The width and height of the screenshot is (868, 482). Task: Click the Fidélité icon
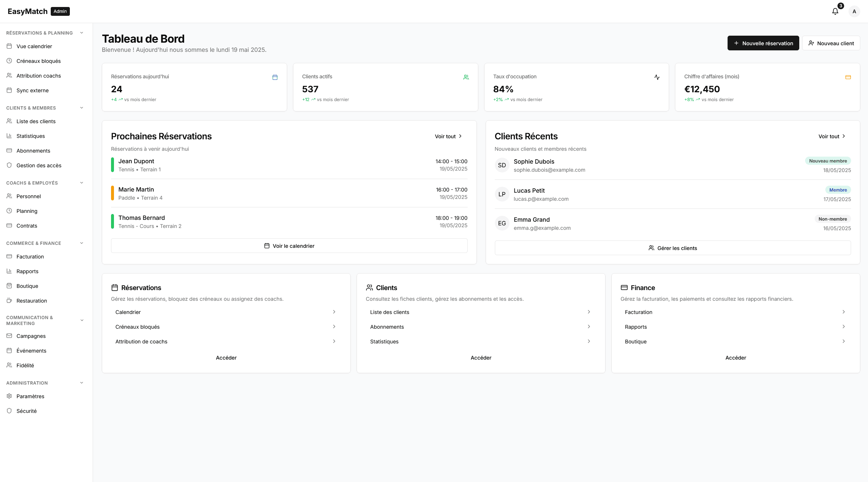[9, 365]
